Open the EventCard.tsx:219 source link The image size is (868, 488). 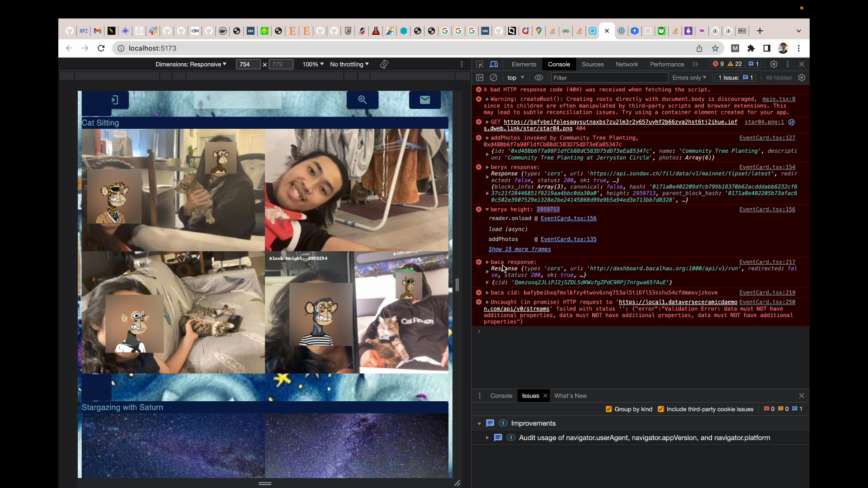767,293
